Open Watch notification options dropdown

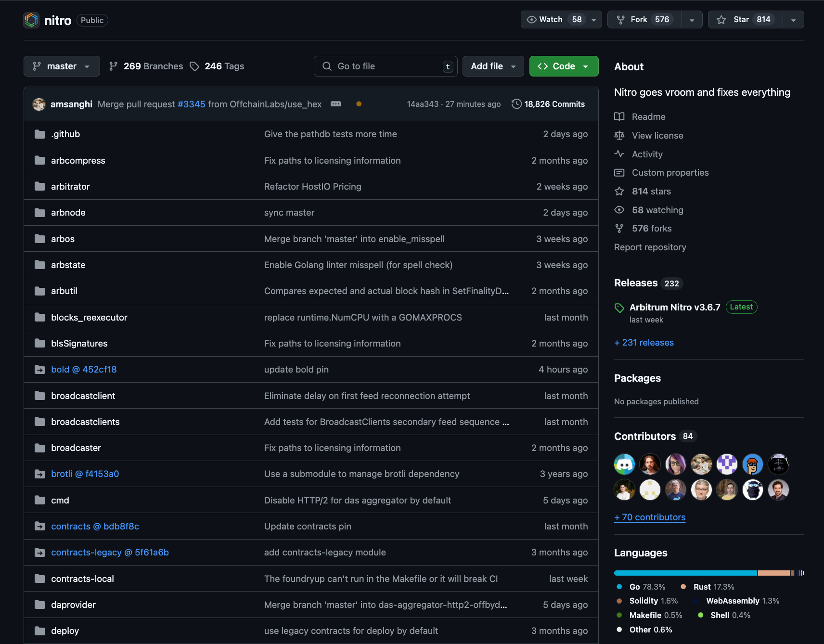pos(594,20)
